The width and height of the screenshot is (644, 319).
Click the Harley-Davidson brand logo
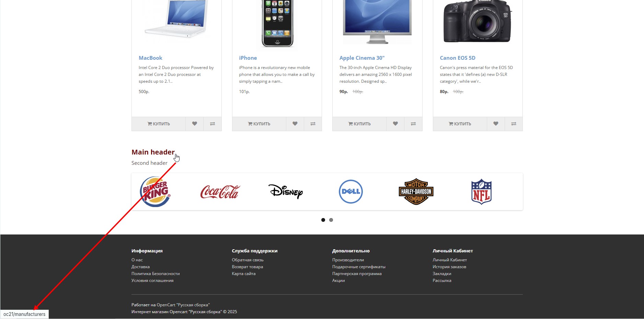coord(416,192)
